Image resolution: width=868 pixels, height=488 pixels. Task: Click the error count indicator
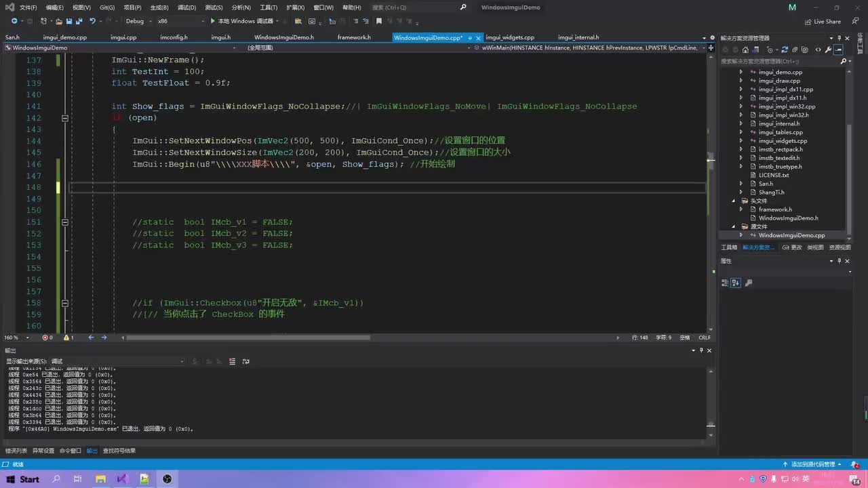click(47, 338)
